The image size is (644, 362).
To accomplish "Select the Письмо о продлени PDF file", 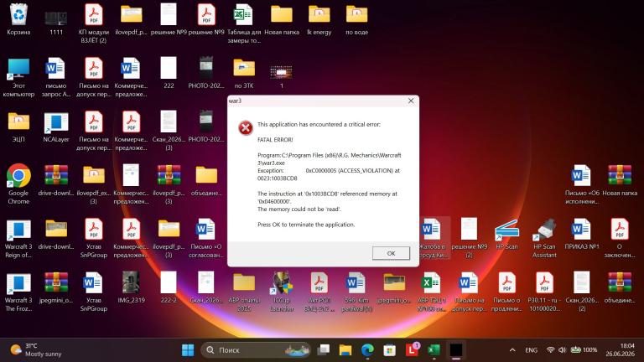I will tap(506, 292).
